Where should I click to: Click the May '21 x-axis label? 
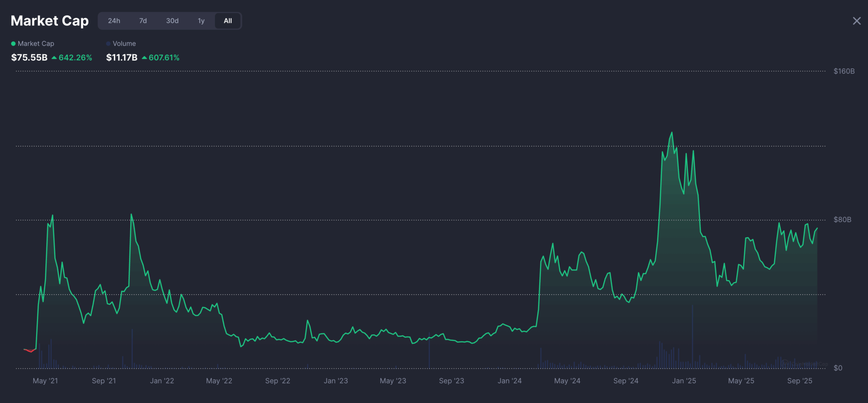[45, 381]
